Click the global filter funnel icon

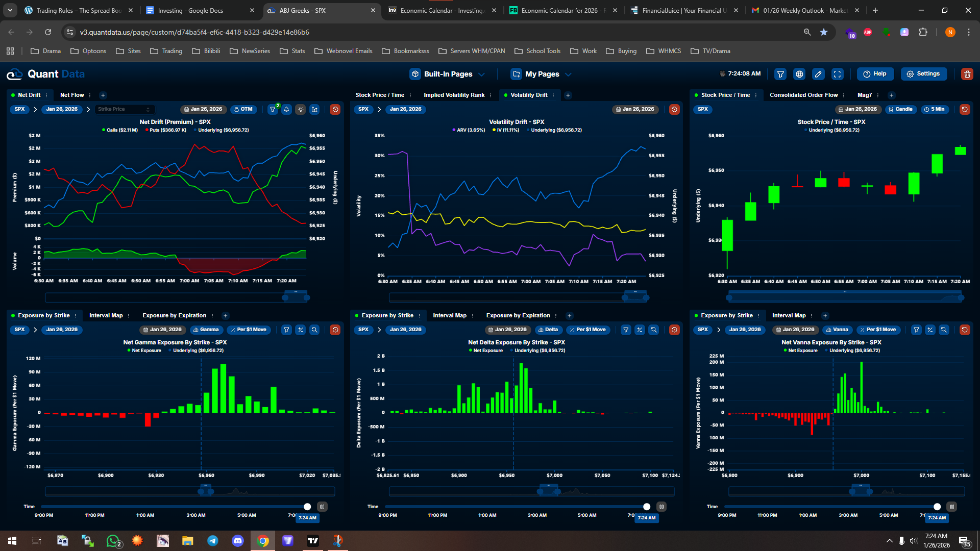click(780, 74)
